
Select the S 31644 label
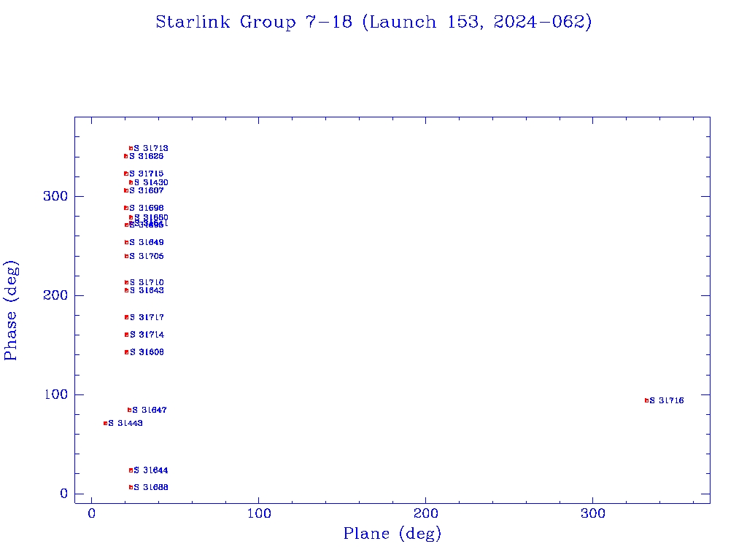click(150, 470)
